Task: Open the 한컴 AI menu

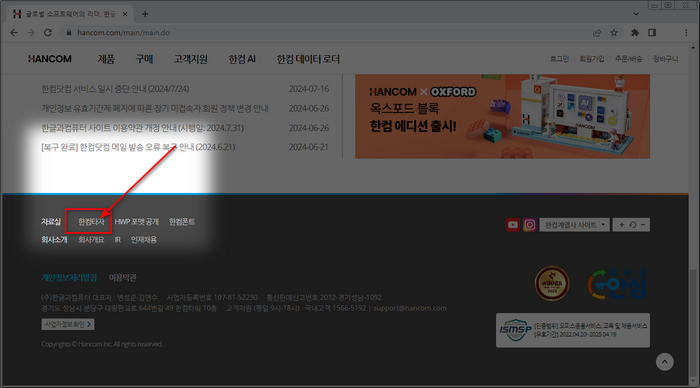Action: click(242, 59)
